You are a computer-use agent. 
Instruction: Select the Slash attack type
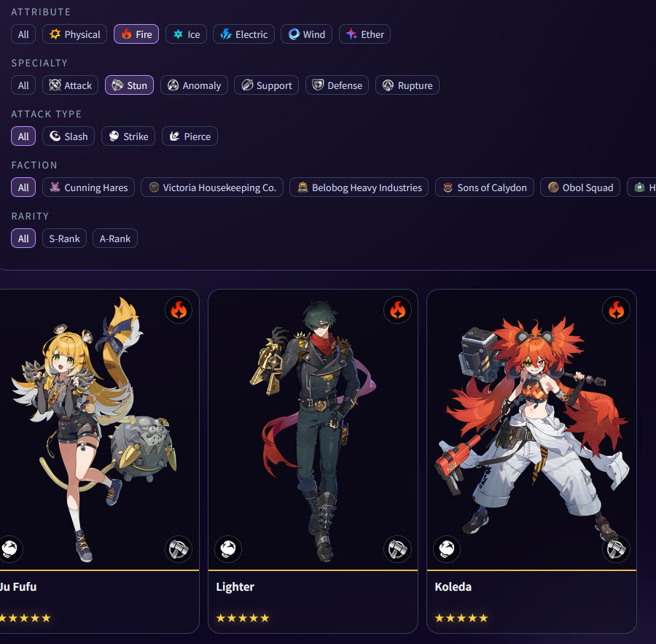(x=69, y=136)
